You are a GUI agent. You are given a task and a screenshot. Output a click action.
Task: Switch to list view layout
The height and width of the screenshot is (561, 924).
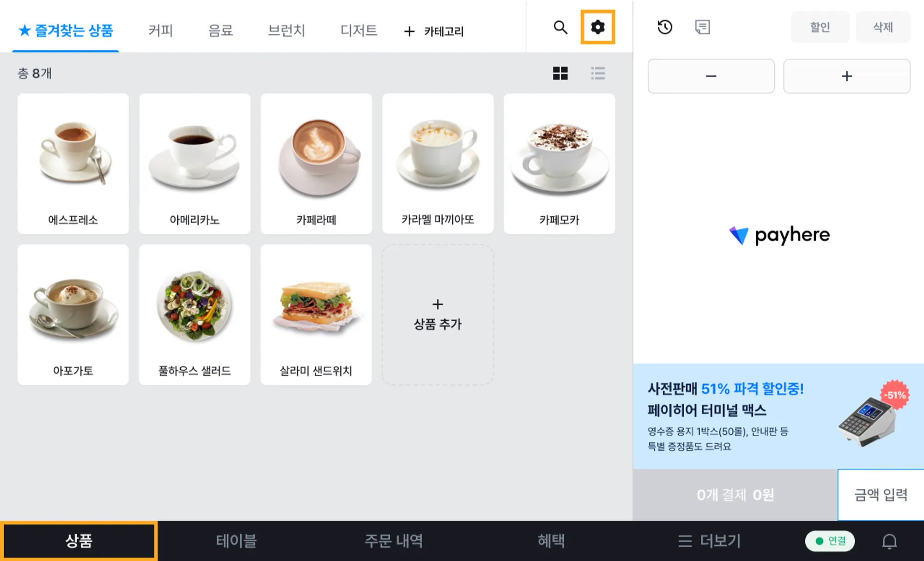(598, 73)
